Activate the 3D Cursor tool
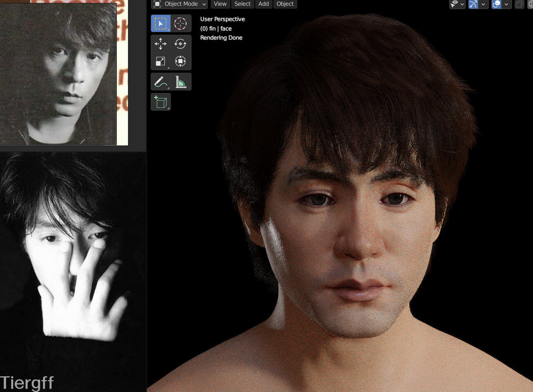 coord(180,24)
